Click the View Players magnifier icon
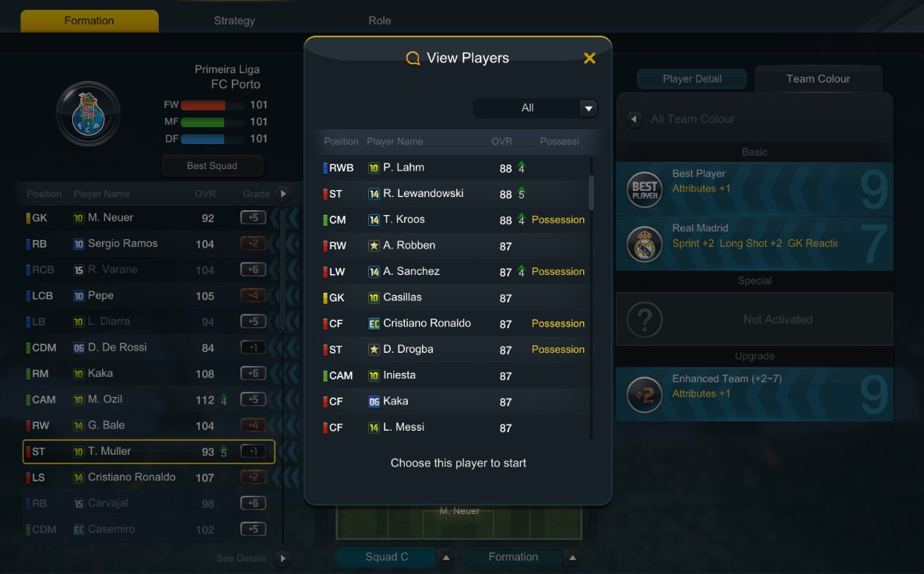Viewport: 924px width, 574px height. pyautogui.click(x=413, y=58)
